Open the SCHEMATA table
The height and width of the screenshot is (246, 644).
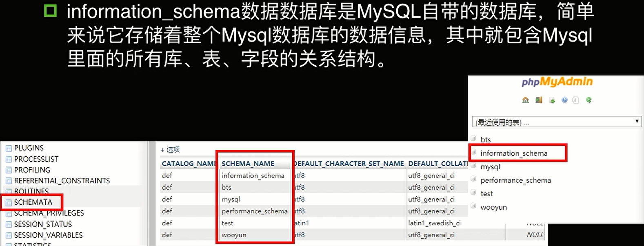coord(33,202)
